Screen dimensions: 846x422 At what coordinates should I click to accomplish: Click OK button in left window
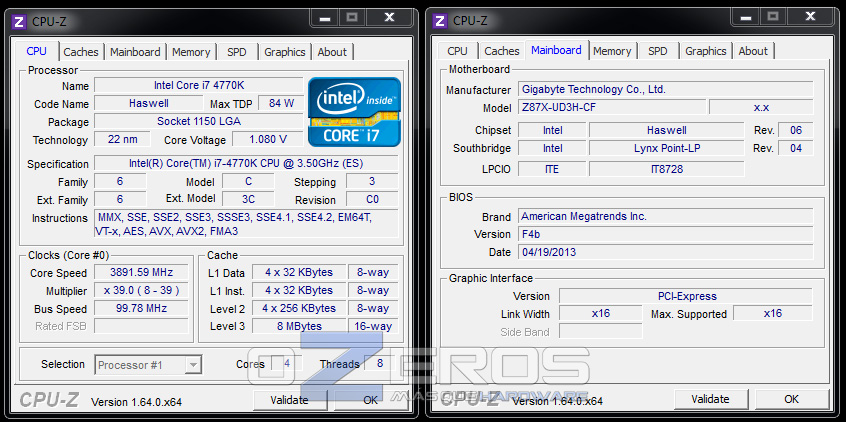370,400
